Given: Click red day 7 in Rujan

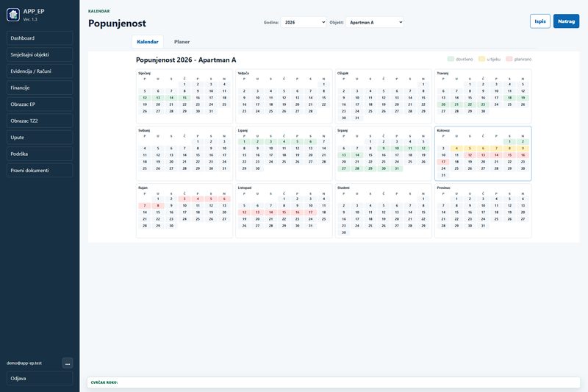Looking at the screenshot, I should click(145, 206).
